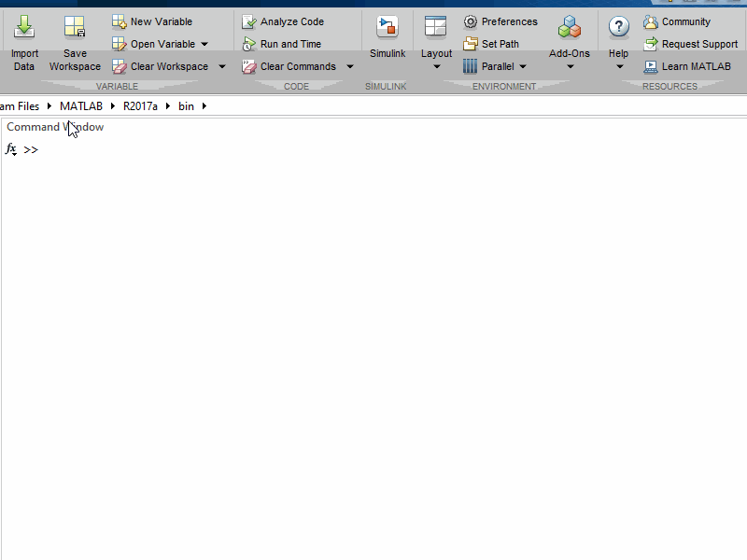
Task: Click the Clear Commands icon
Action: pos(248,66)
